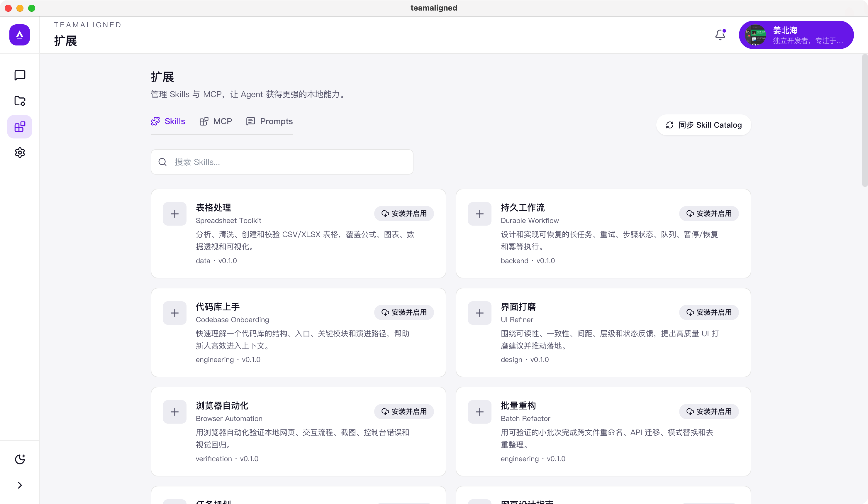Screen dimensions: 868x504
Task: Click 'Spreadsheet Toolkit' subtitle text
Action: 228,221
